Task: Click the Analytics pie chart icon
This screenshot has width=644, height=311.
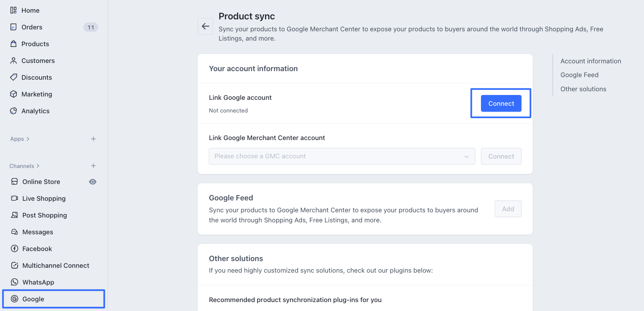Action: 13,111
